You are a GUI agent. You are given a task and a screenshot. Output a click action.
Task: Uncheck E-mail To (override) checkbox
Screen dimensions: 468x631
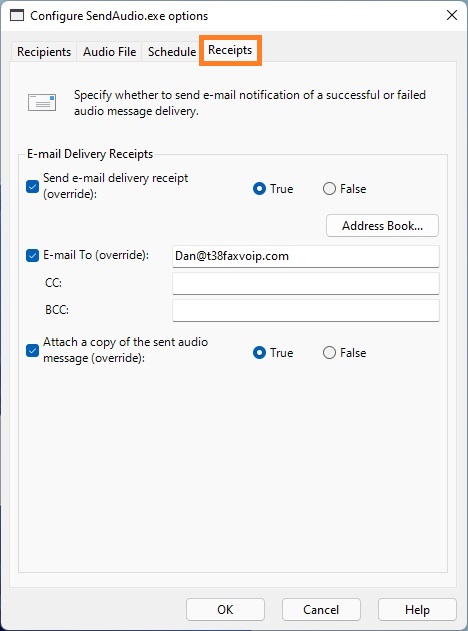[x=32, y=255]
